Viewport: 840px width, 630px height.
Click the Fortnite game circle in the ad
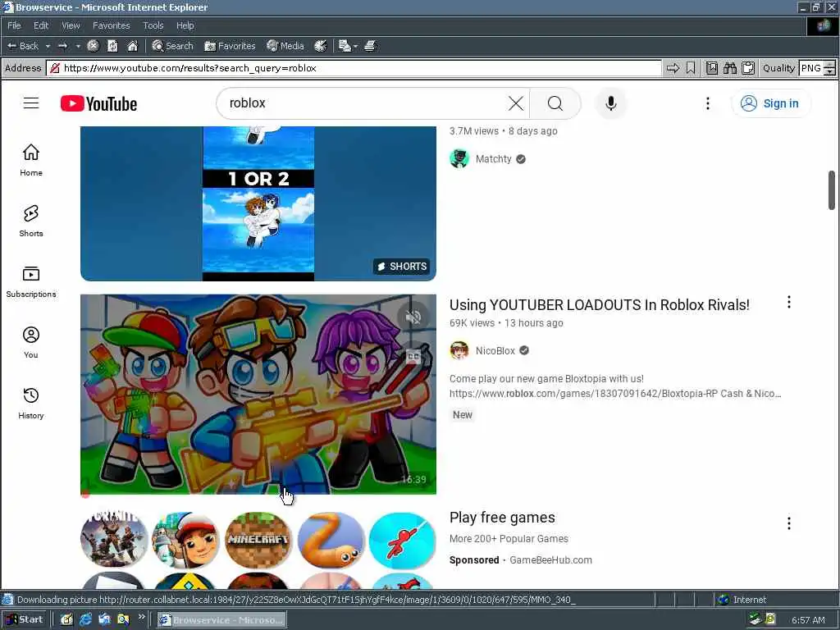pos(113,540)
